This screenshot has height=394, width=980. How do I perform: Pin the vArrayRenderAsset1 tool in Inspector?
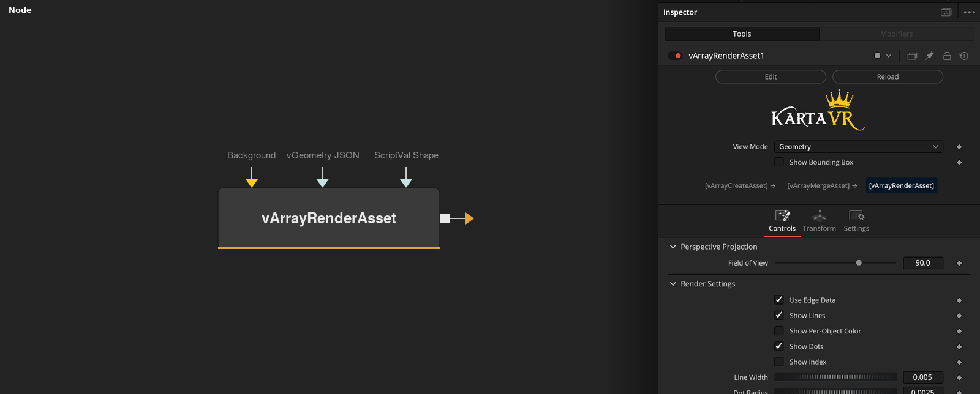click(929, 56)
